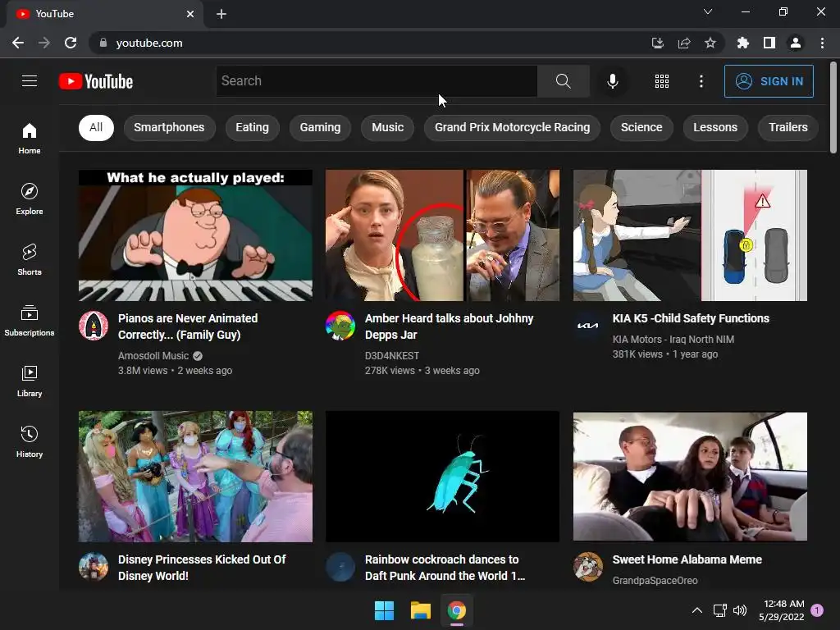The width and height of the screenshot is (840, 630).
Task: Open Amber Heard talks about Johnny Depps Jar
Action: click(450, 326)
